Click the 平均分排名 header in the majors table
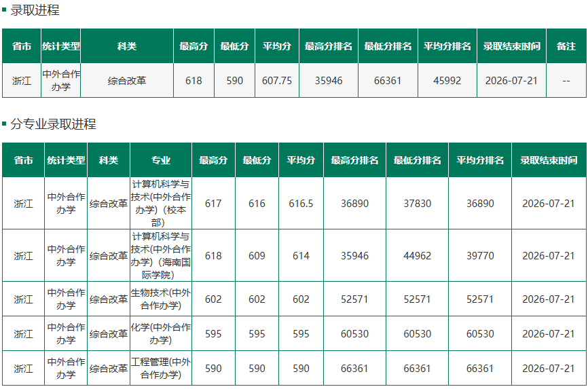 (480, 160)
